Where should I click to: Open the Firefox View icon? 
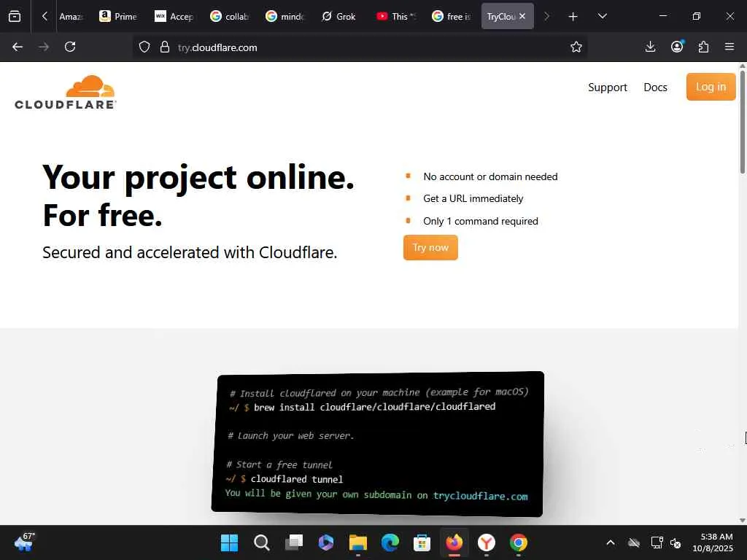[15, 16]
